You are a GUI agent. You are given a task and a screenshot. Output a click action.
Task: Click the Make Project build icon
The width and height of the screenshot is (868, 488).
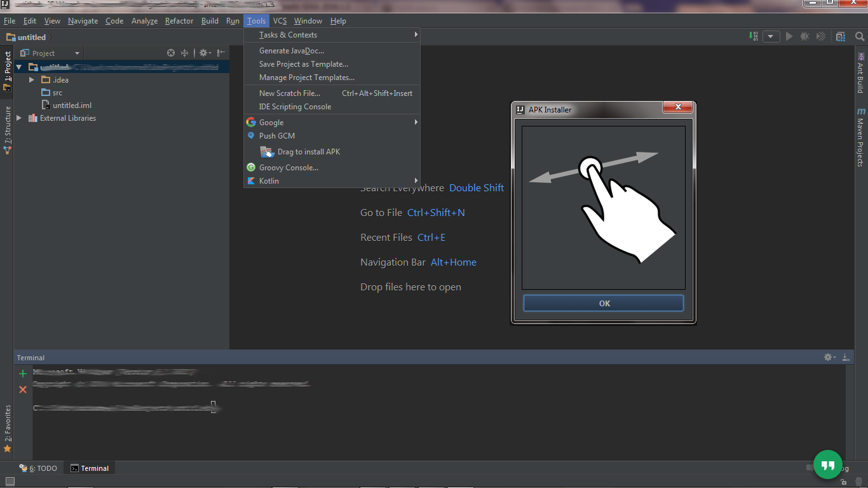pos(754,37)
